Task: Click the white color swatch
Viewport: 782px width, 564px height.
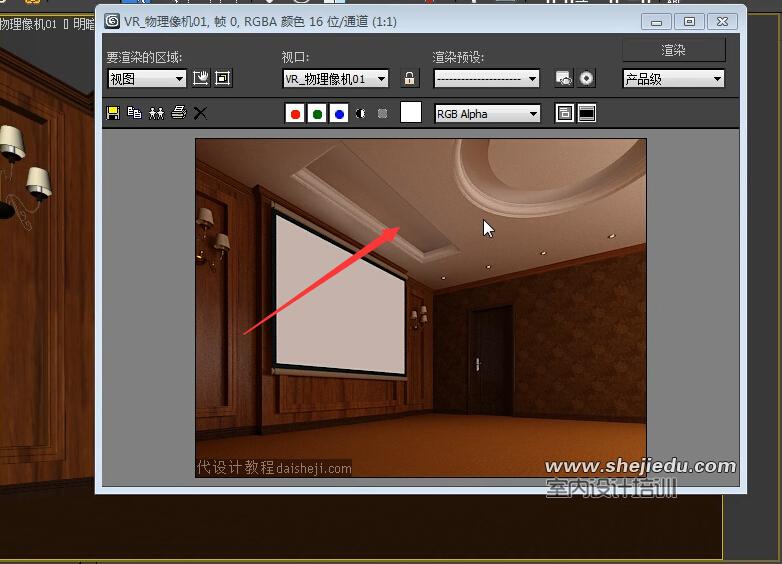Action: (x=411, y=113)
